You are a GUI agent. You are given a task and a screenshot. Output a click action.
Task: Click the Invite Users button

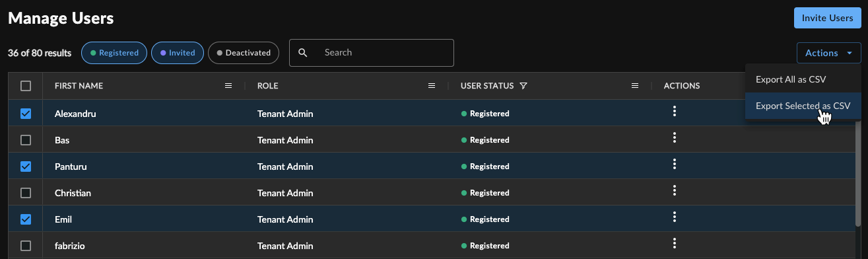tap(827, 18)
